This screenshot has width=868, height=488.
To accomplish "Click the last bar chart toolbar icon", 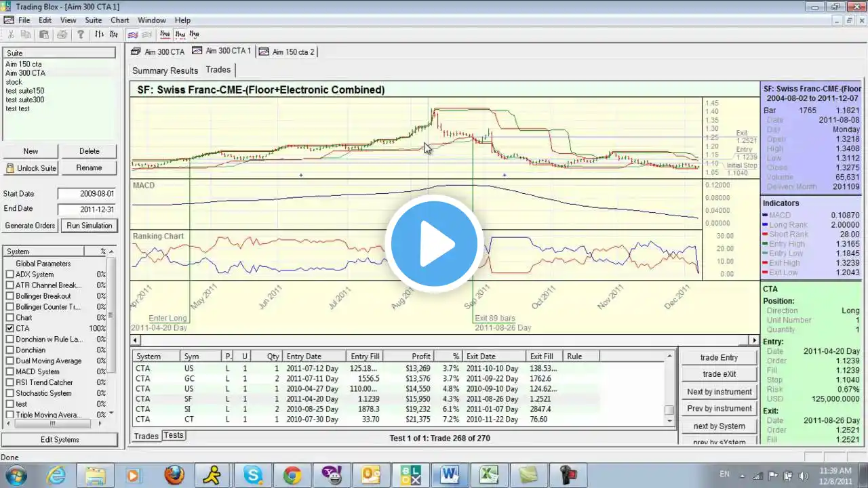I will coord(194,35).
